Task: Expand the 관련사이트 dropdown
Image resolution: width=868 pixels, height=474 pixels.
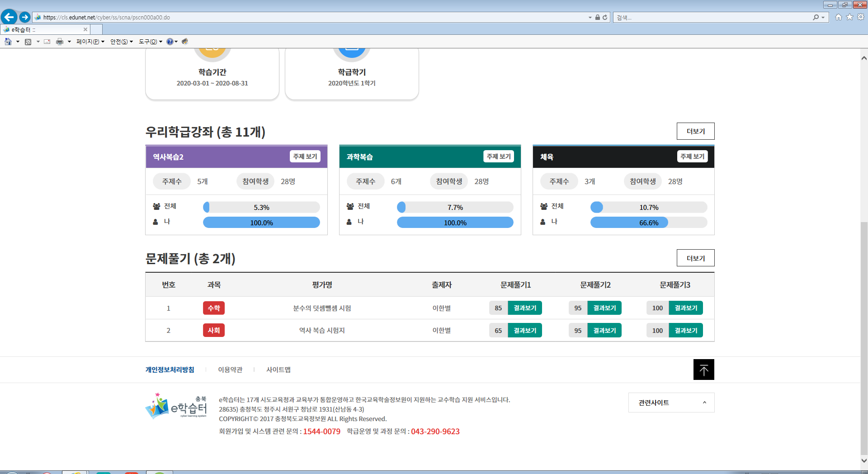Action: (x=671, y=403)
